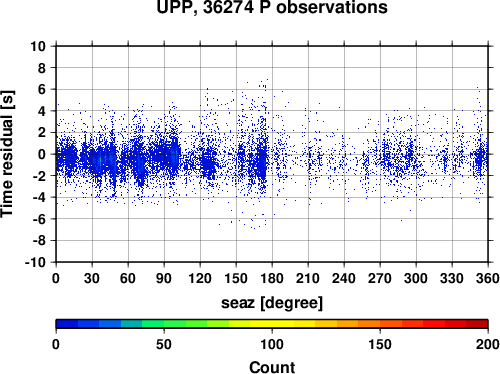Click the colorbar tick label 100

point(272,344)
